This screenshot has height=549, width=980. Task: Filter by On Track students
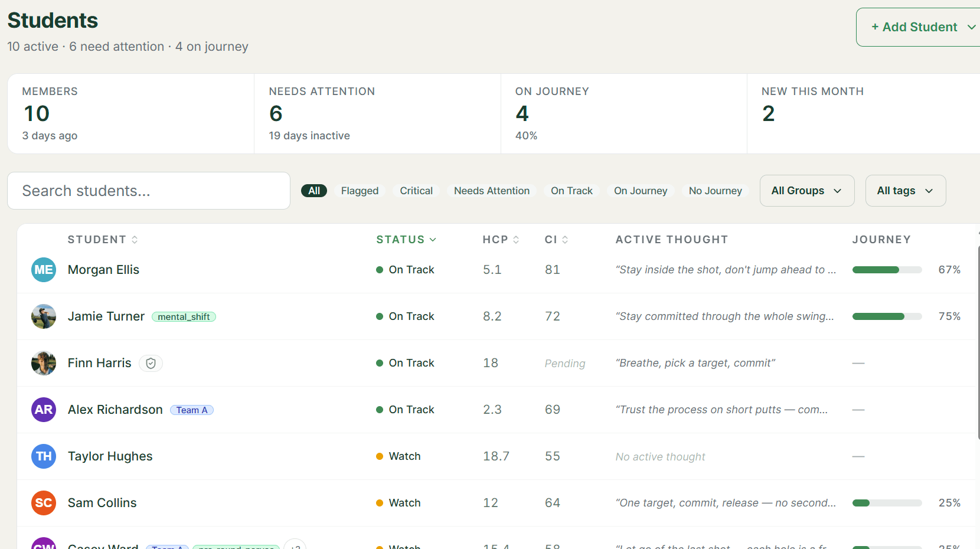[x=571, y=191]
